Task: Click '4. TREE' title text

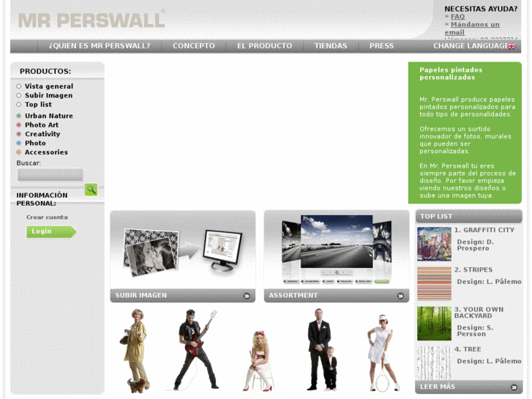Action: pyautogui.click(x=468, y=349)
